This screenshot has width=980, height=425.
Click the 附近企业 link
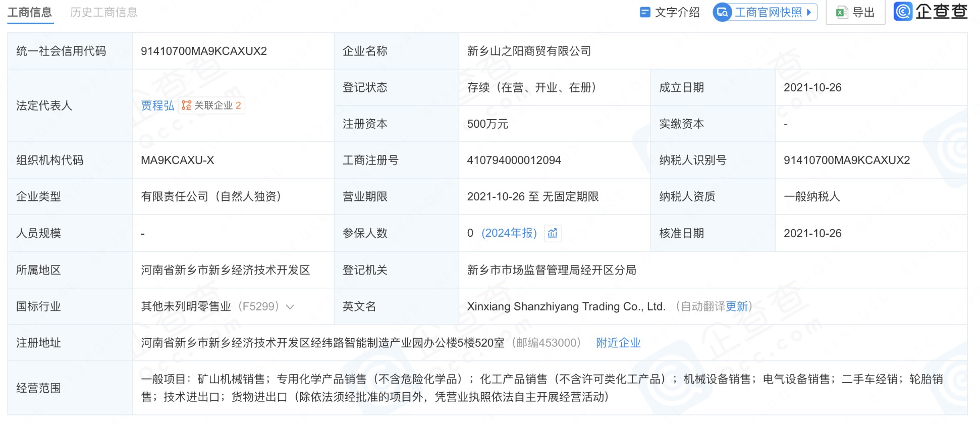click(618, 343)
